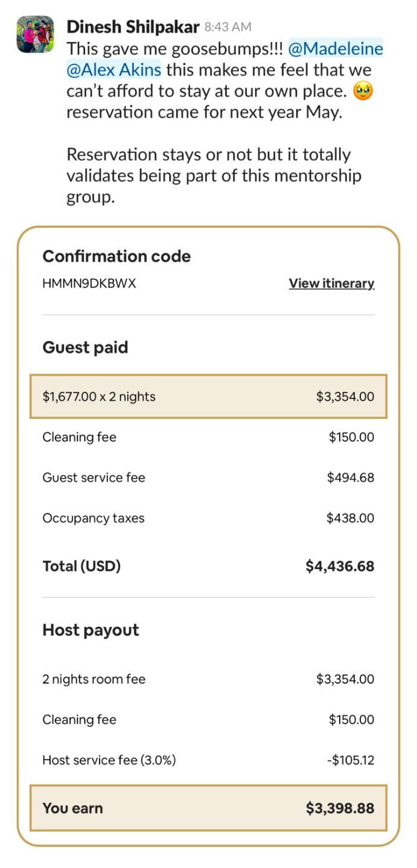
Task: Open the Dinesh Shilpakar sender name
Action: tap(133, 27)
